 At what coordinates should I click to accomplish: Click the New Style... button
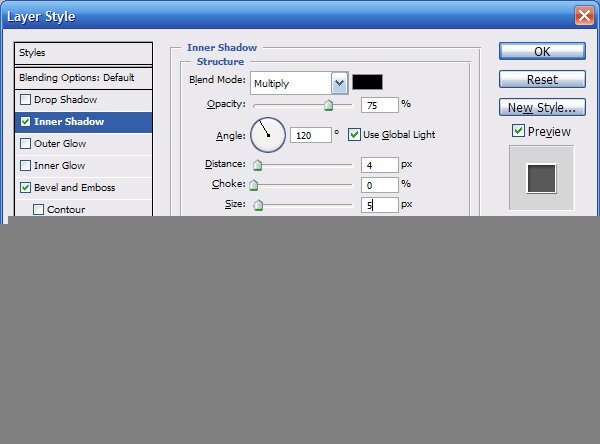tap(542, 108)
